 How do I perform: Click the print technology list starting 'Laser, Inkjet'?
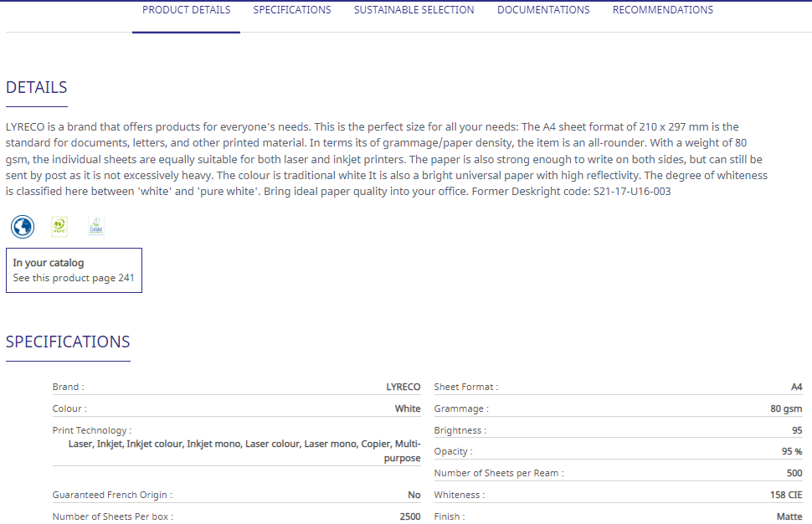point(244,451)
